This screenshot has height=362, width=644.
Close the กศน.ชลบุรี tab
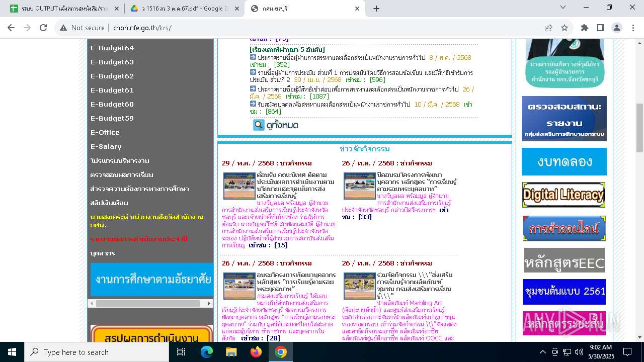coord(357,9)
